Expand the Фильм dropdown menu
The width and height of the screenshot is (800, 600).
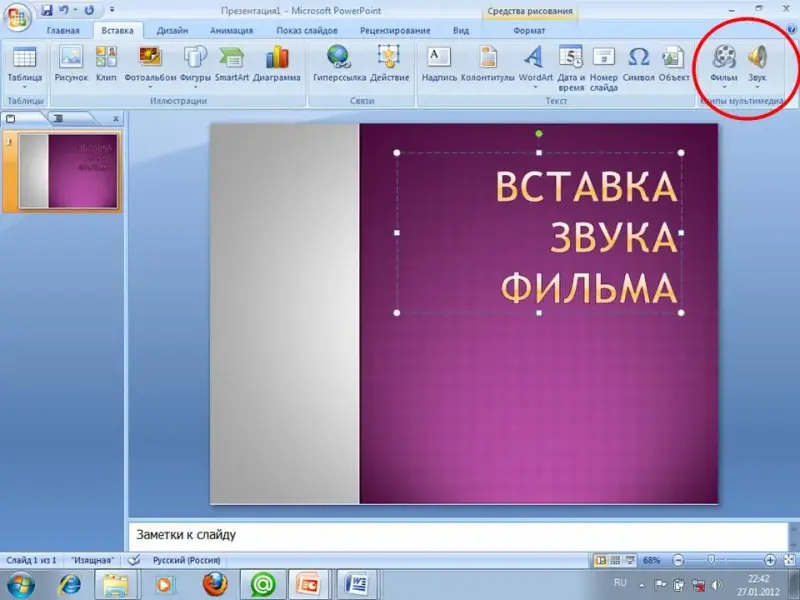point(723,86)
